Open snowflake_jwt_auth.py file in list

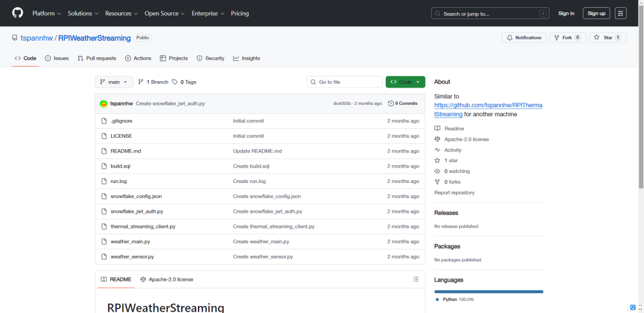tap(137, 212)
